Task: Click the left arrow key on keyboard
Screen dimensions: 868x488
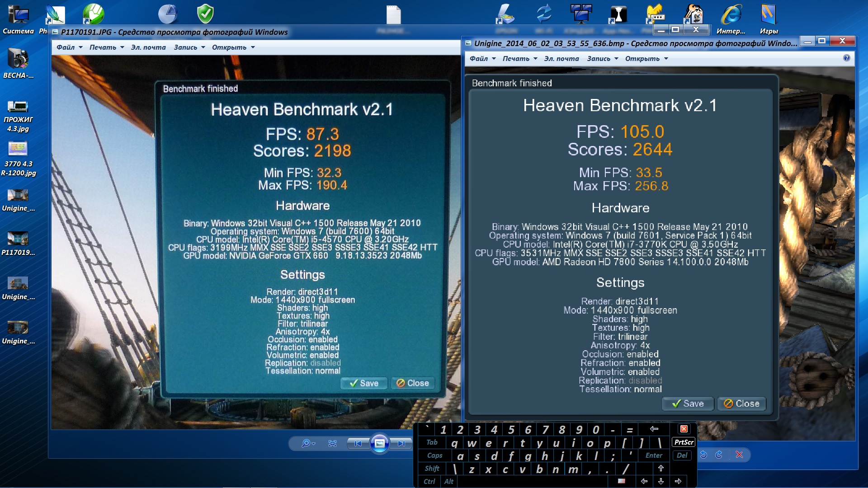Action: (644, 482)
